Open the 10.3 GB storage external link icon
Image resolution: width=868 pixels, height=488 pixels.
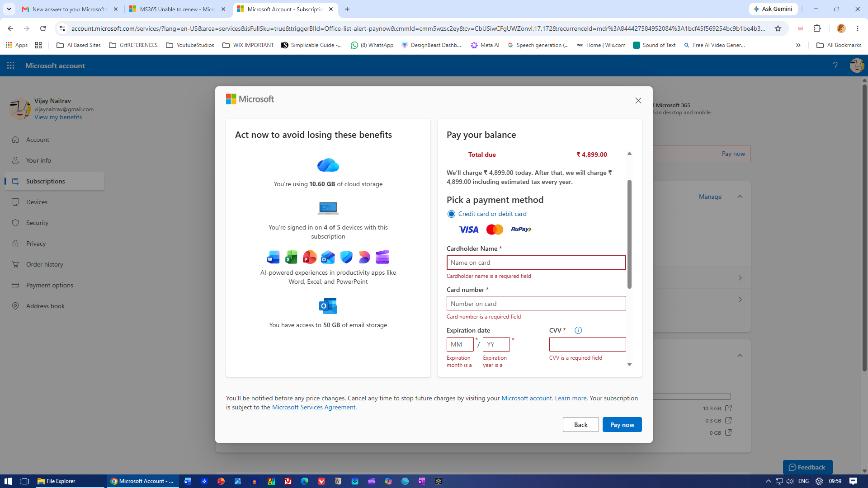(x=728, y=408)
